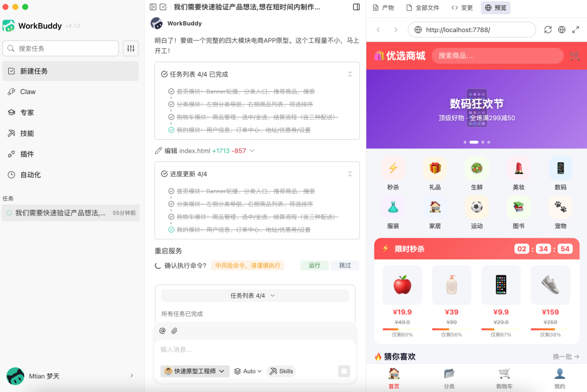Viewport: 587px width, 392px height.
Task: Click the active banner carousel indicator
Action: [x=473, y=142]
